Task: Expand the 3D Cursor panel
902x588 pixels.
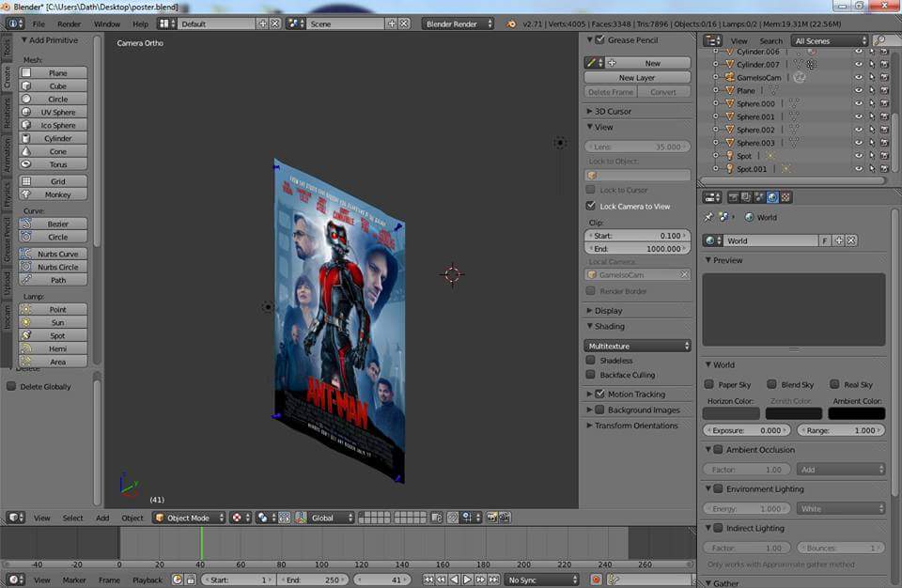Action: [612, 111]
